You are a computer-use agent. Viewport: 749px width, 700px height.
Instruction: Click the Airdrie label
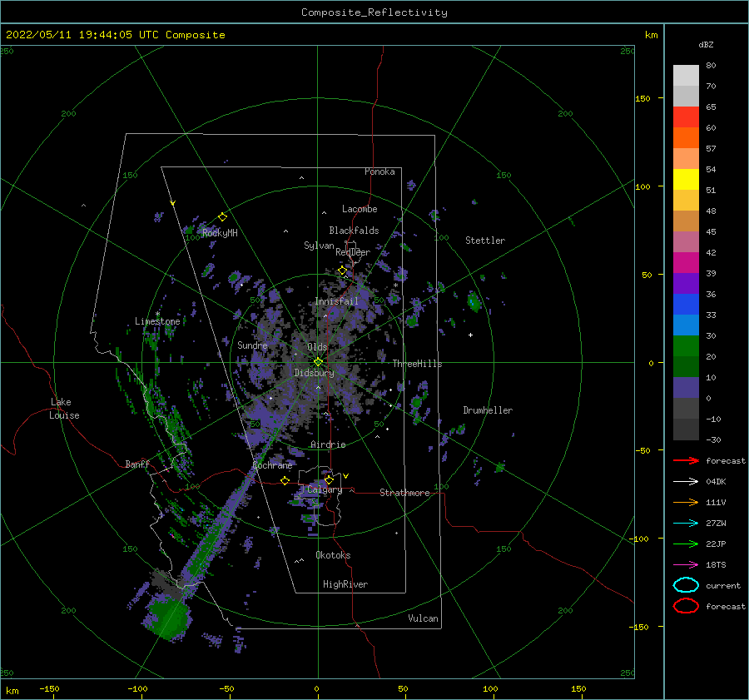click(328, 444)
